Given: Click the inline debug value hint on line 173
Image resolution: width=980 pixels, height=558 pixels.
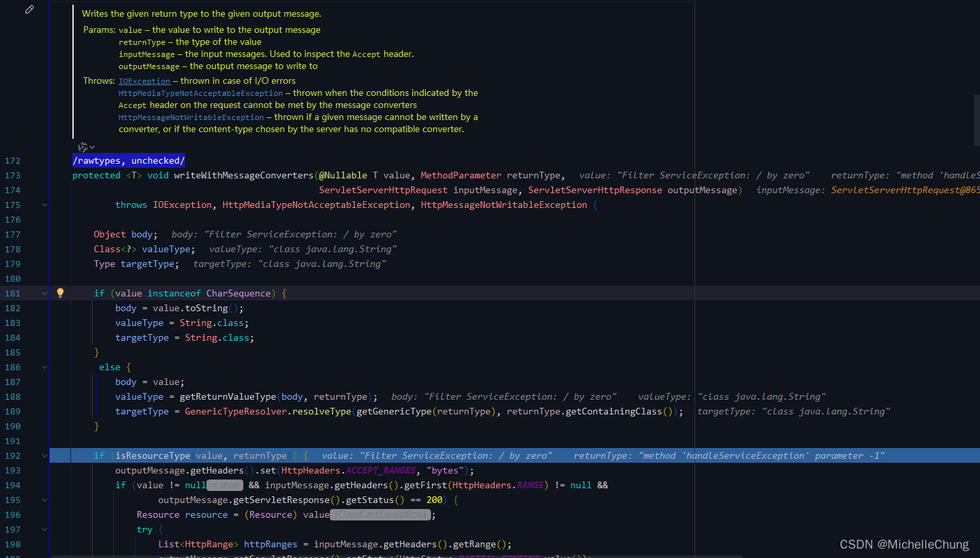Looking at the screenshot, I should pyautogui.click(x=694, y=175).
